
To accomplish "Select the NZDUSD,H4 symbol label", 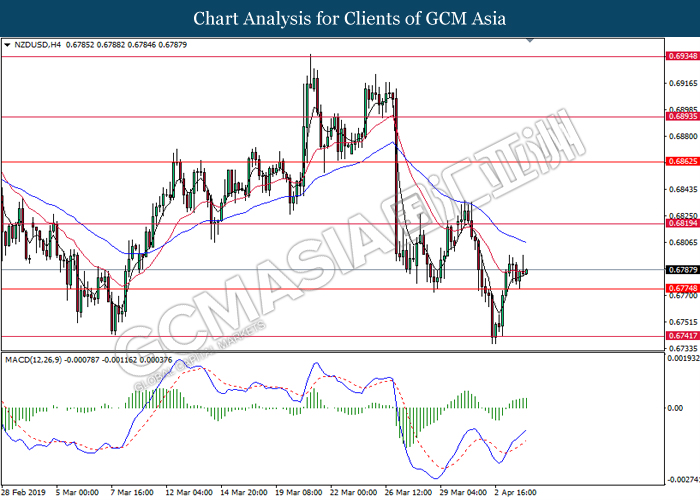I will tap(38, 45).
